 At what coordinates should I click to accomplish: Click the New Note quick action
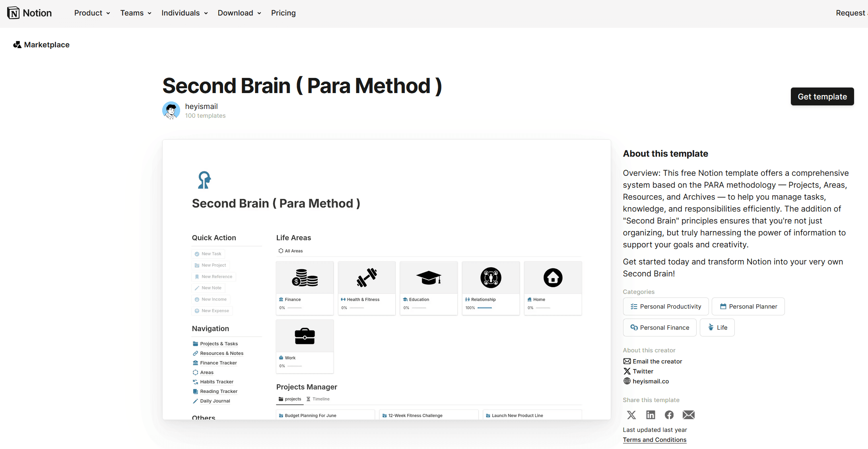pyautogui.click(x=208, y=288)
